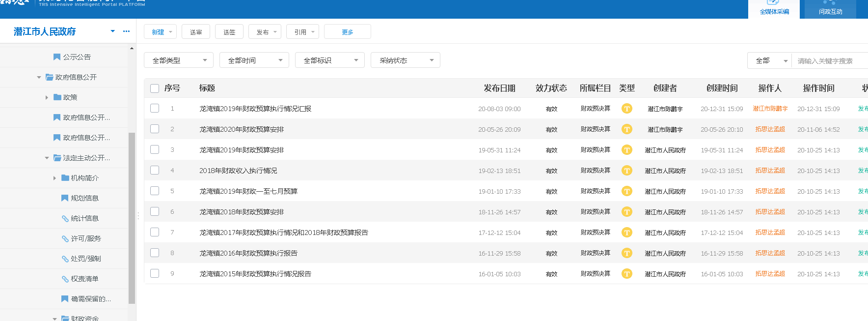Click the keyword search input field
The width and height of the screenshot is (868, 321).
click(830, 61)
